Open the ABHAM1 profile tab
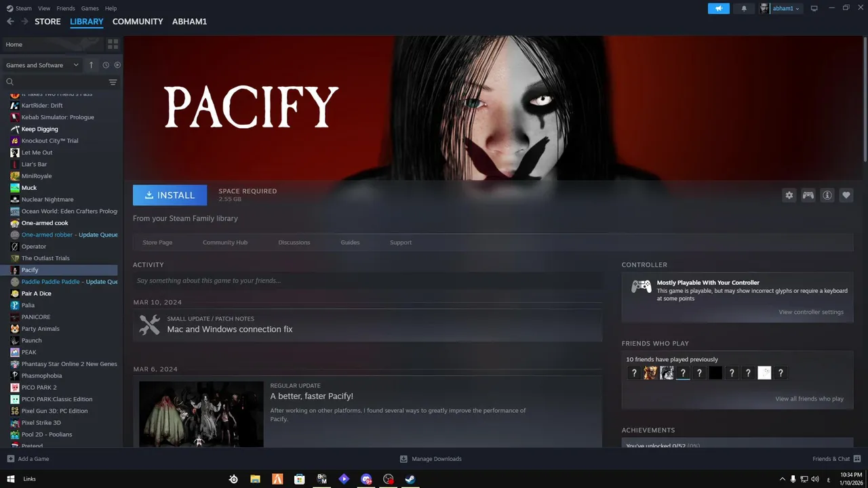 (190, 22)
